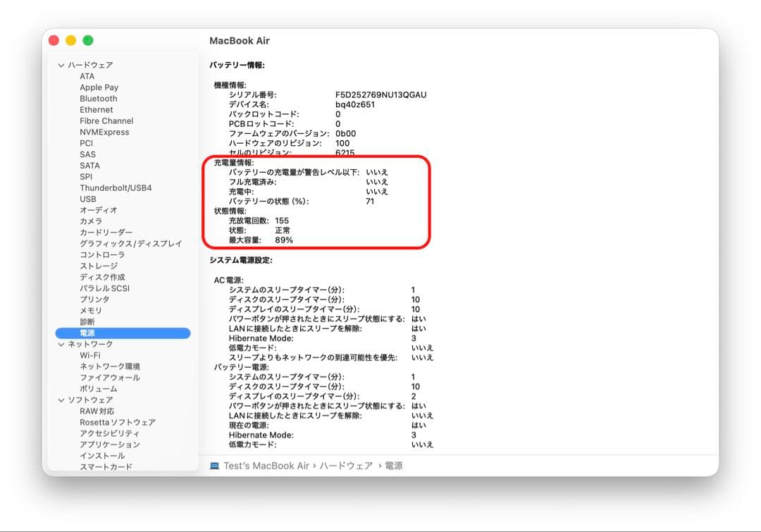
Task: Collapse the ソフトウェア section
Action: pos(63,400)
